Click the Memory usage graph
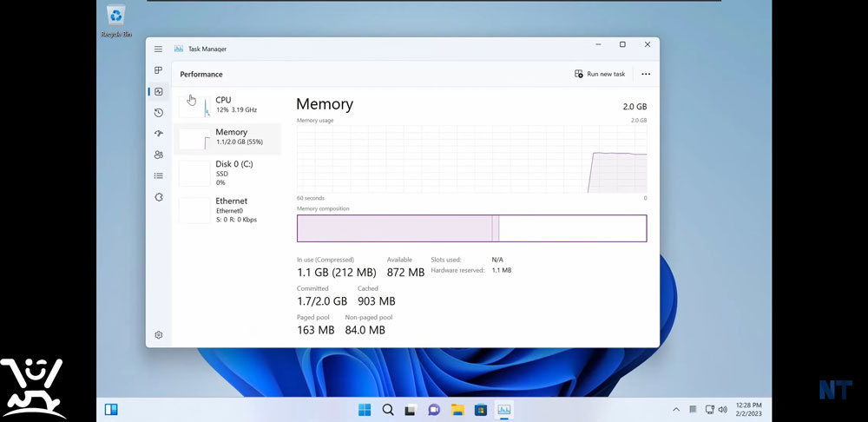Image resolution: width=868 pixels, height=422 pixels. tap(471, 159)
